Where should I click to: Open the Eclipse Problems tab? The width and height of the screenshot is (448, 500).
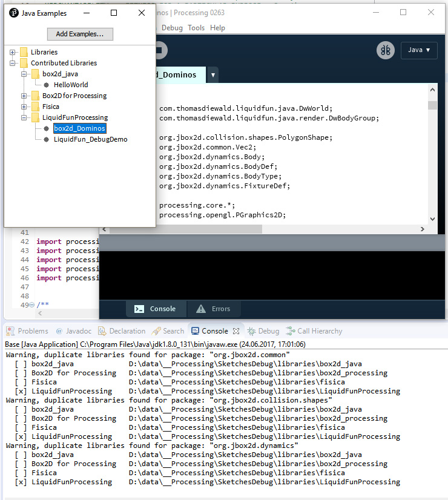(x=27, y=331)
